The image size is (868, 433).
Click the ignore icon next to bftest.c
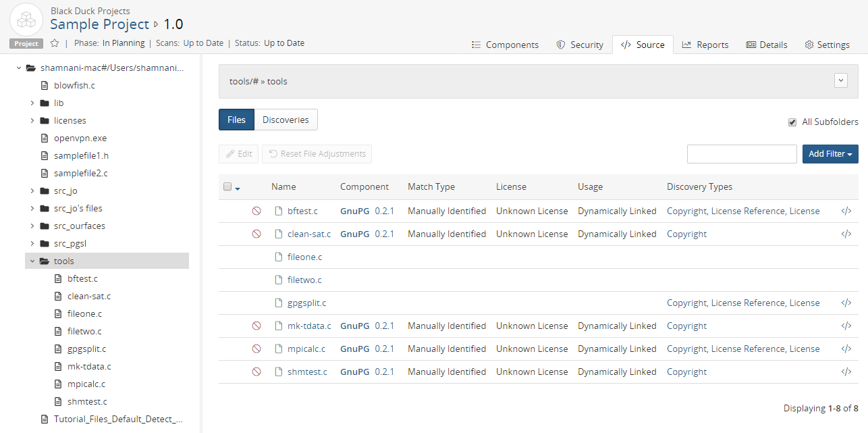coord(256,211)
